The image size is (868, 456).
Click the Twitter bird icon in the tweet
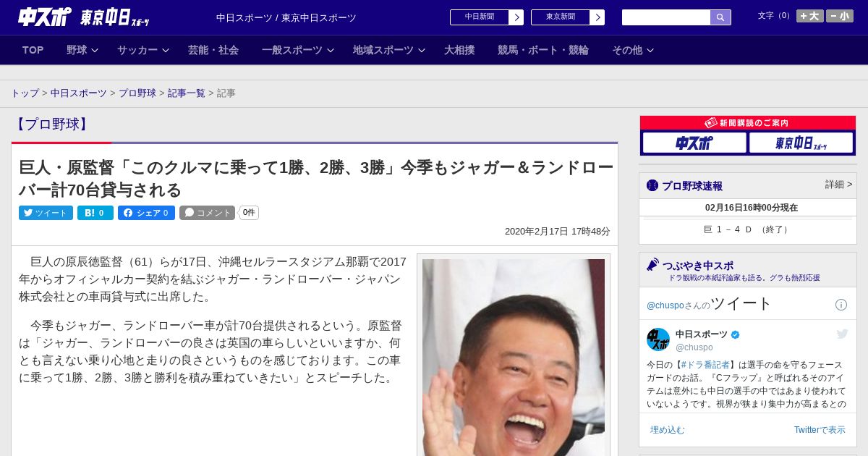(x=842, y=334)
